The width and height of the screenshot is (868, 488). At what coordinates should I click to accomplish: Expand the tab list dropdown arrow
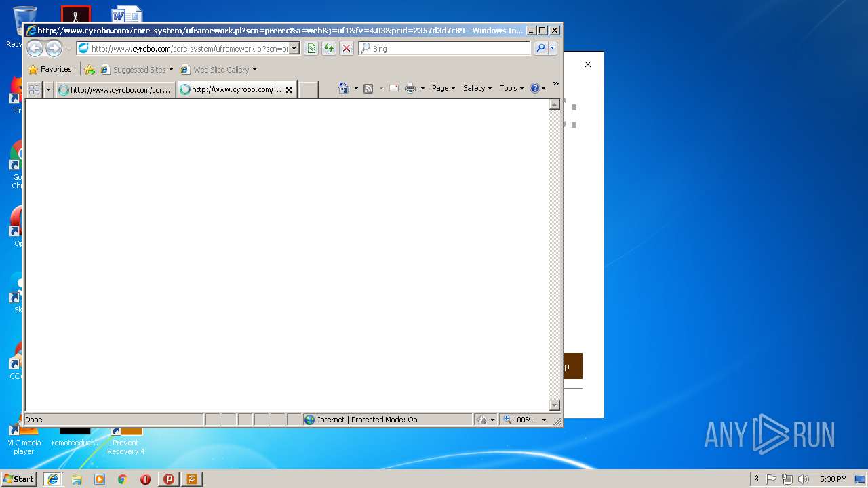pyautogui.click(x=48, y=89)
